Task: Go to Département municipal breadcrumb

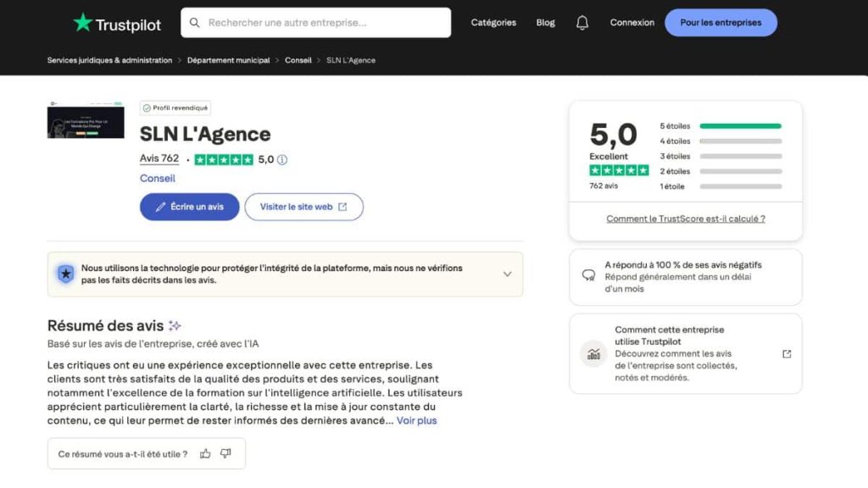Action: point(228,60)
